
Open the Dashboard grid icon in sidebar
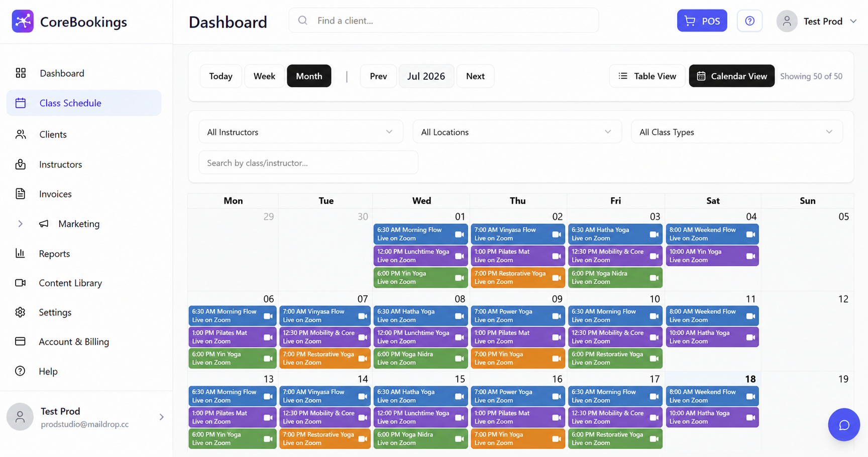tap(21, 73)
